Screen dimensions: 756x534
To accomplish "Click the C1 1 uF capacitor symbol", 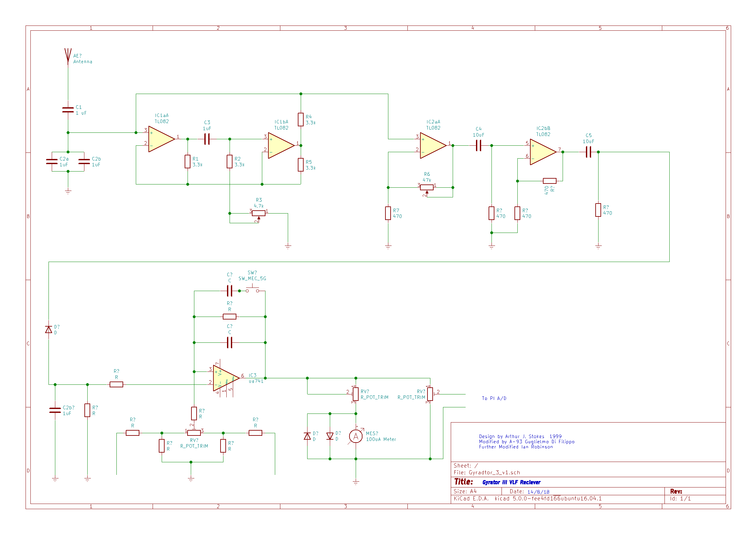I will 68,110.
